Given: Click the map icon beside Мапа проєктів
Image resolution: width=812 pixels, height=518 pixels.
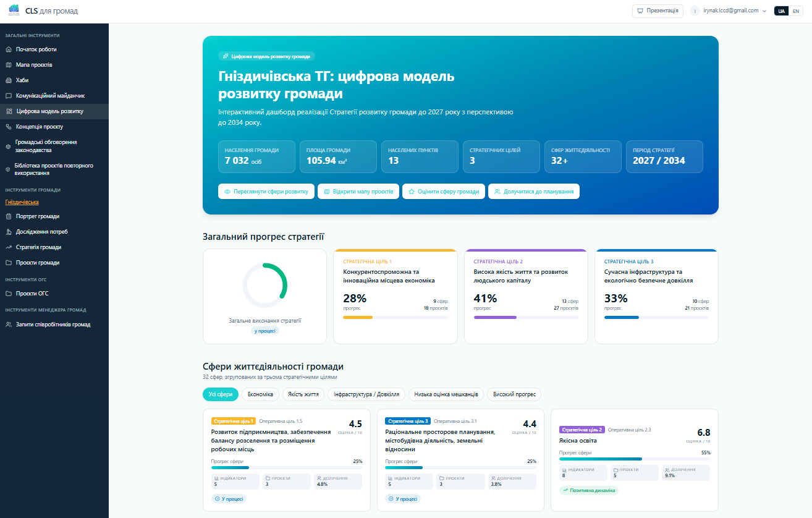Looking at the screenshot, I should [x=9, y=65].
